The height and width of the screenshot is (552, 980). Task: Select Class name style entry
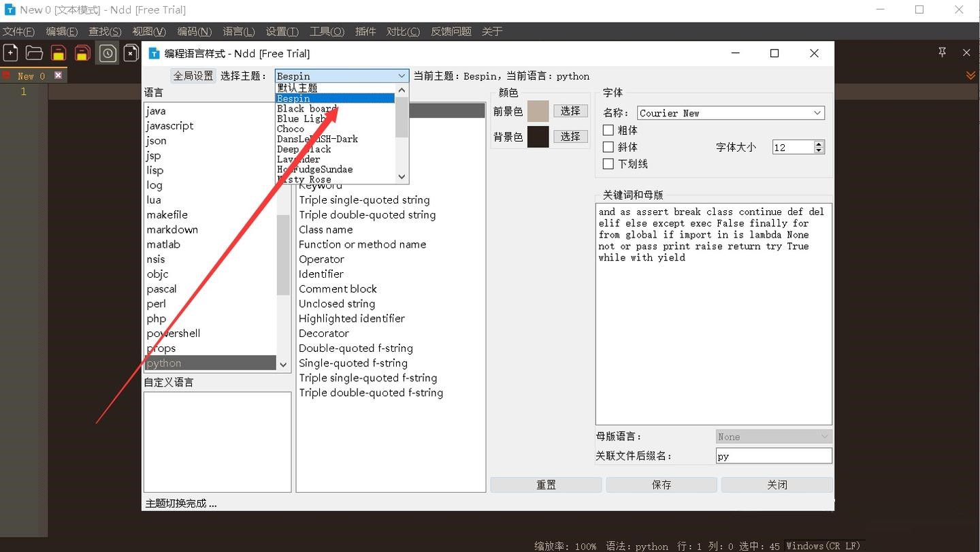[390, 229]
